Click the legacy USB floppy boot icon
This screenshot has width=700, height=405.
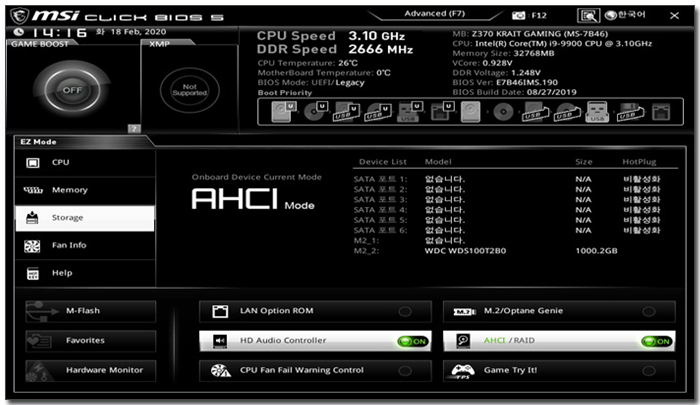[630, 112]
